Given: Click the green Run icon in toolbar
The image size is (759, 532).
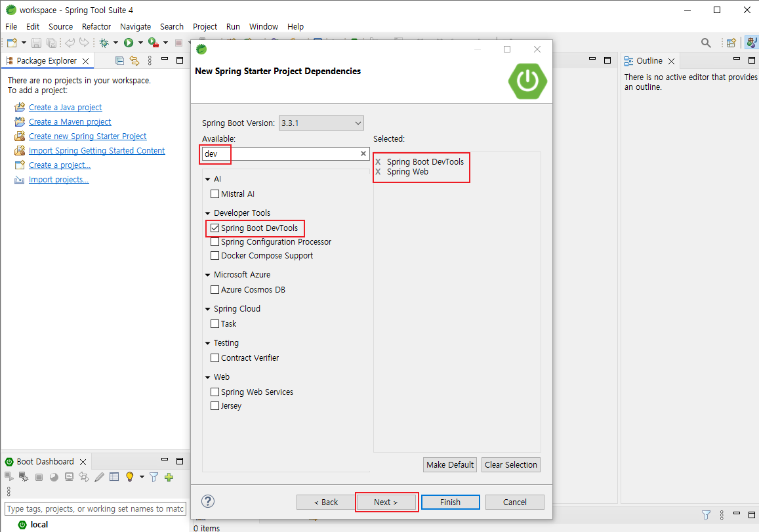Looking at the screenshot, I should [129, 43].
